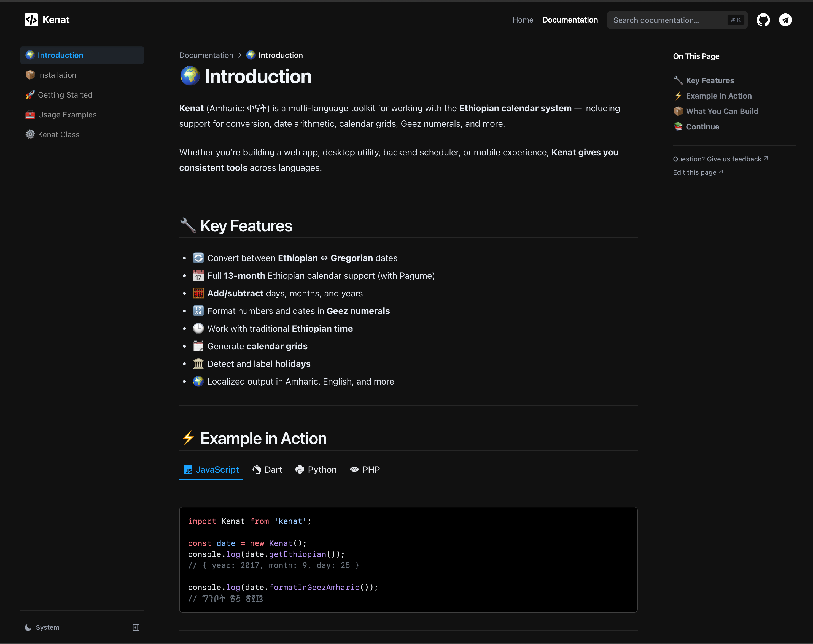Select the JavaScript code tab
Viewport: 813px width, 644px height.
click(x=211, y=470)
